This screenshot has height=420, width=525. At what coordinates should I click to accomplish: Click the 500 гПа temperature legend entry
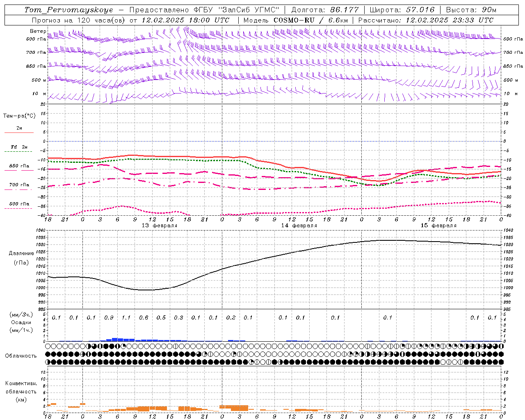[19, 205]
